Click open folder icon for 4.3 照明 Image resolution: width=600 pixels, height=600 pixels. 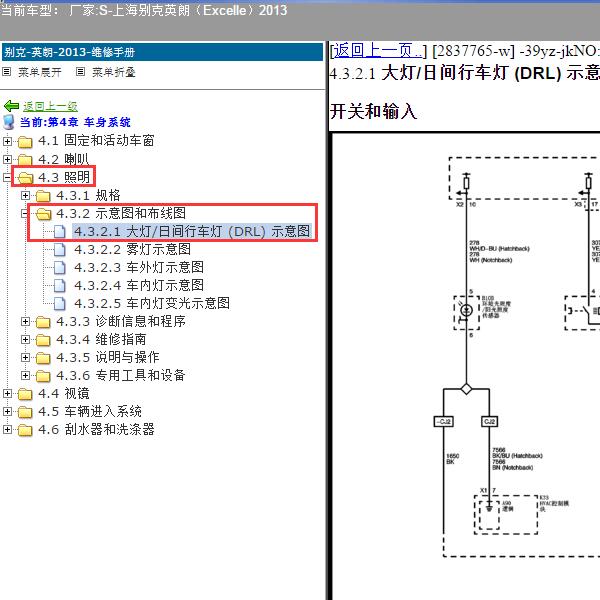(25, 178)
